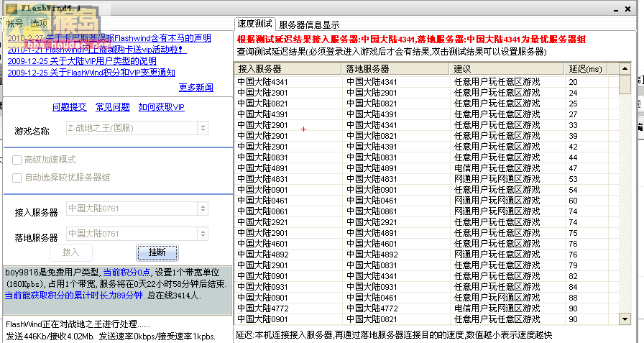Click the results list scroll-down arrow
This screenshot has height=343, width=644.
click(x=625, y=319)
